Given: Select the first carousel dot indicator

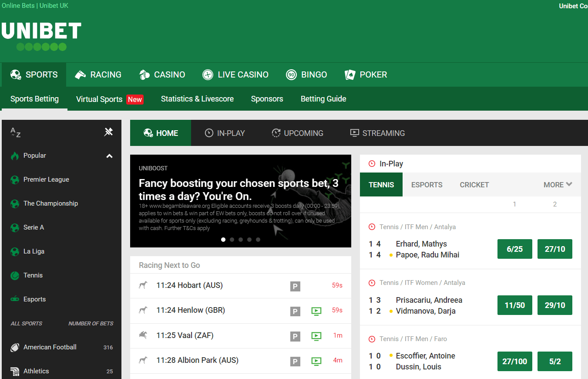Looking at the screenshot, I should [x=223, y=240].
